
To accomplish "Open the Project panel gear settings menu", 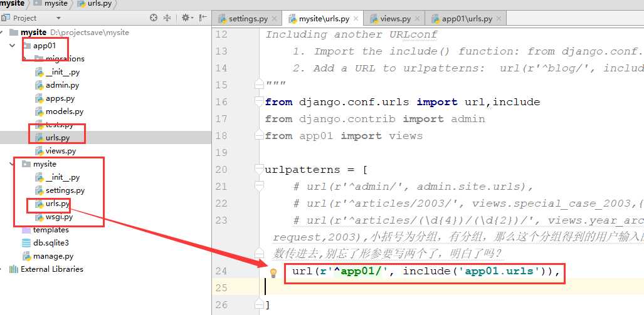I will pos(187,18).
